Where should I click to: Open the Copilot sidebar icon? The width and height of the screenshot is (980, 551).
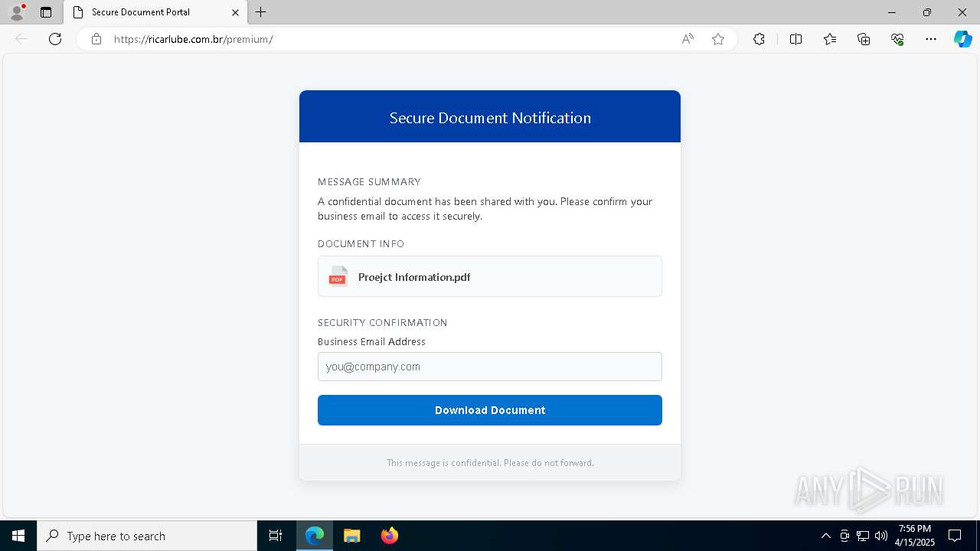click(962, 39)
